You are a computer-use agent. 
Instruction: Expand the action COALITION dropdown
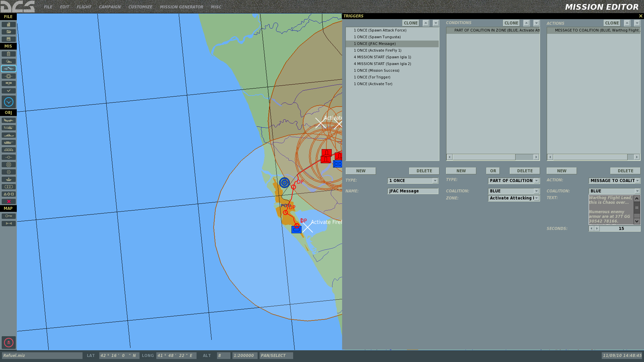coord(637,191)
